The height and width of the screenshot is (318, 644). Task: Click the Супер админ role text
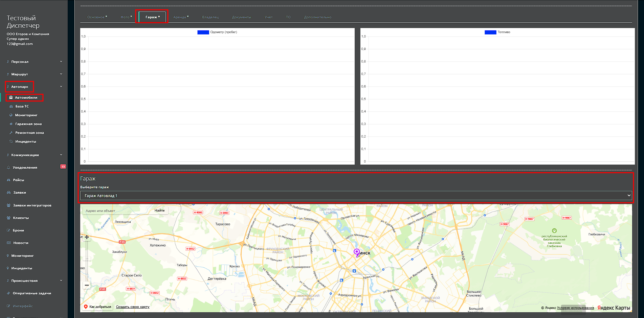[18, 39]
